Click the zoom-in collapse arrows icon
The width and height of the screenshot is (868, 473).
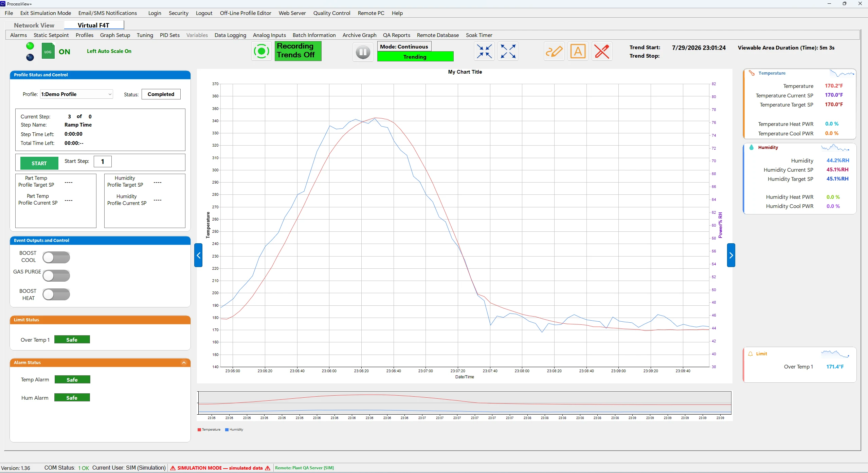click(484, 51)
